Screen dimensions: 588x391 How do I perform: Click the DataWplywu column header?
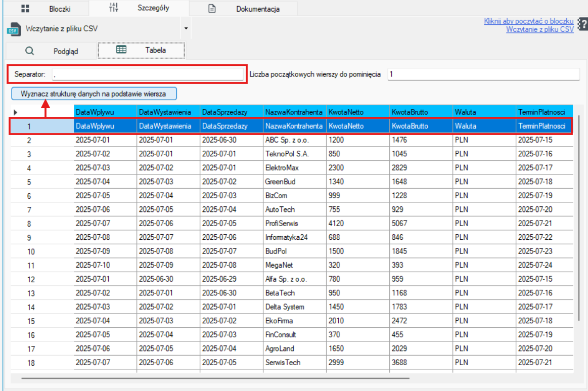105,112
